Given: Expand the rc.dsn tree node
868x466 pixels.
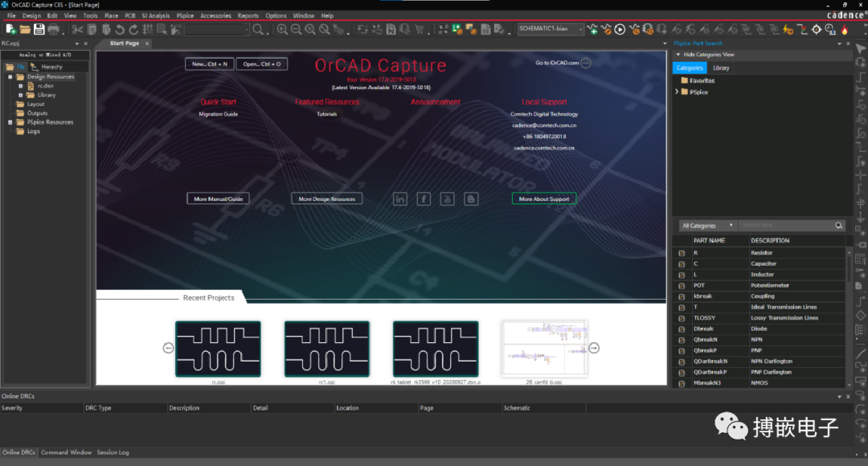Looking at the screenshot, I should pos(20,86).
